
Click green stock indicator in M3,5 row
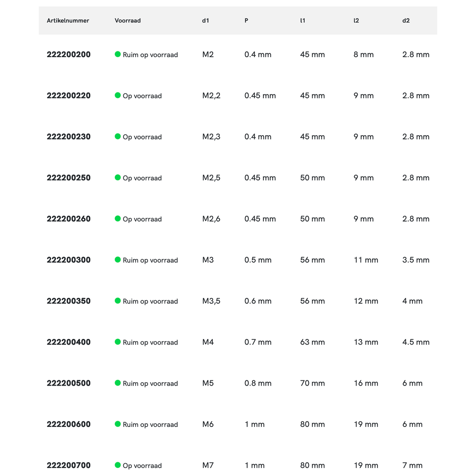118,301
